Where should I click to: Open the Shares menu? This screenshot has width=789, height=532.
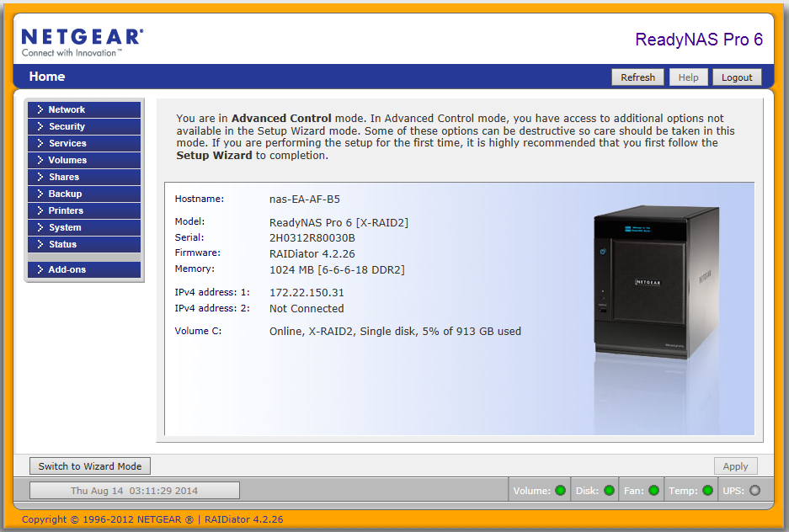pos(84,177)
